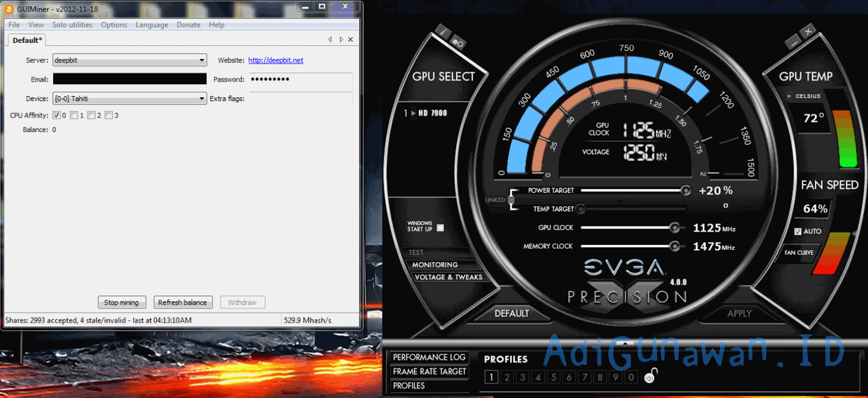This screenshot has width=868, height=398.
Task: Select HD 7900 in GPU Select
Action: pyautogui.click(x=432, y=113)
